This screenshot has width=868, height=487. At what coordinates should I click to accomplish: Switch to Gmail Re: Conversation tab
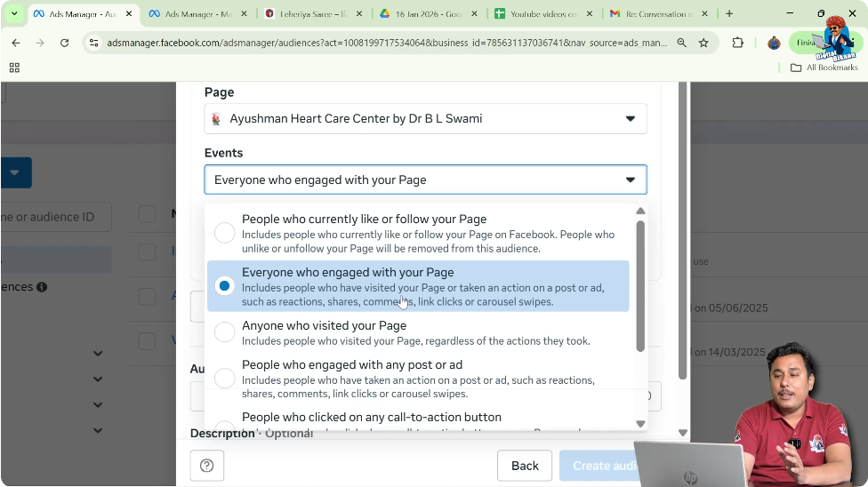click(x=659, y=14)
